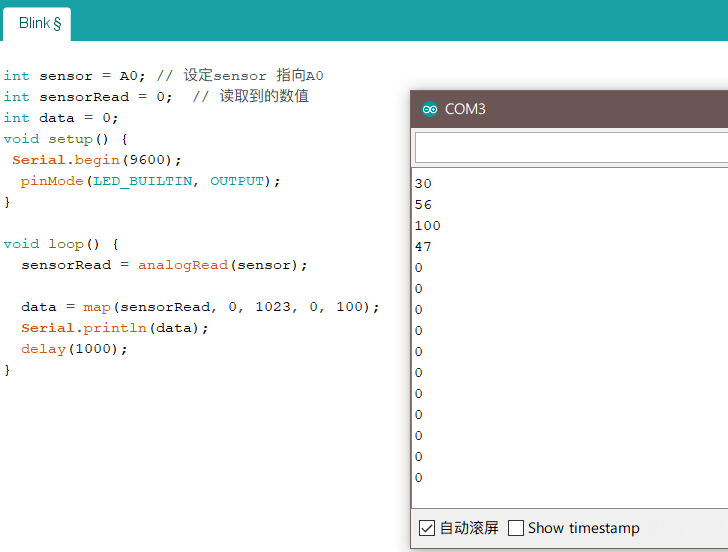The image size is (728, 552).
Task: Click the Serial.begin(9600) line
Action: pos(97,160)
